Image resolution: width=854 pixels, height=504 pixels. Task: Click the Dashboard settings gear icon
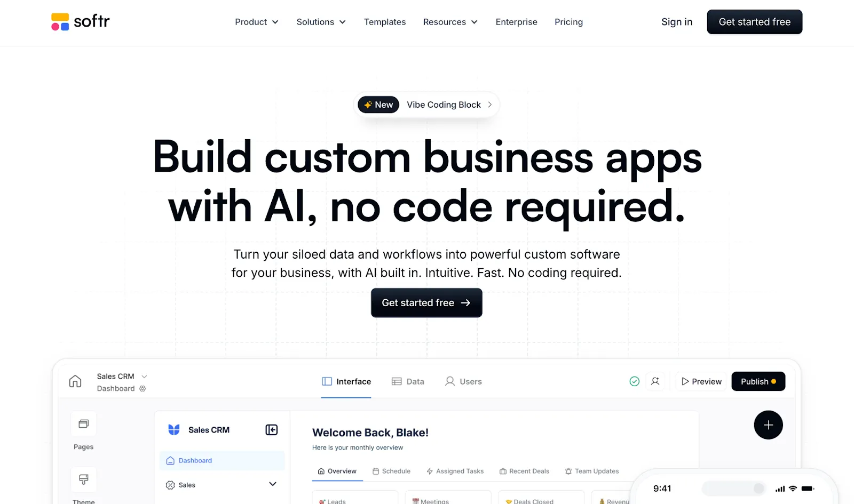pyautogui.click(x=143, y=389)
